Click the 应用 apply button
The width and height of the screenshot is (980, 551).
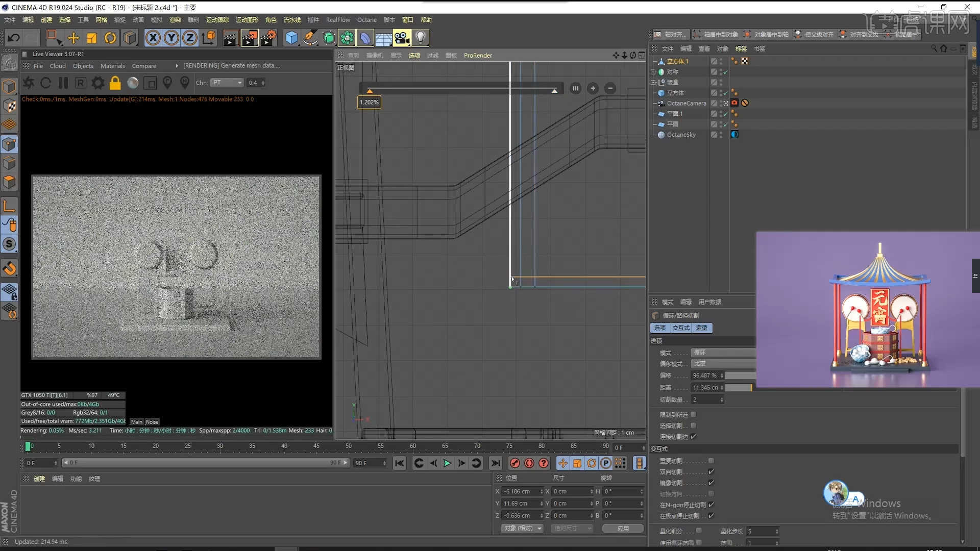coord(623,529)
